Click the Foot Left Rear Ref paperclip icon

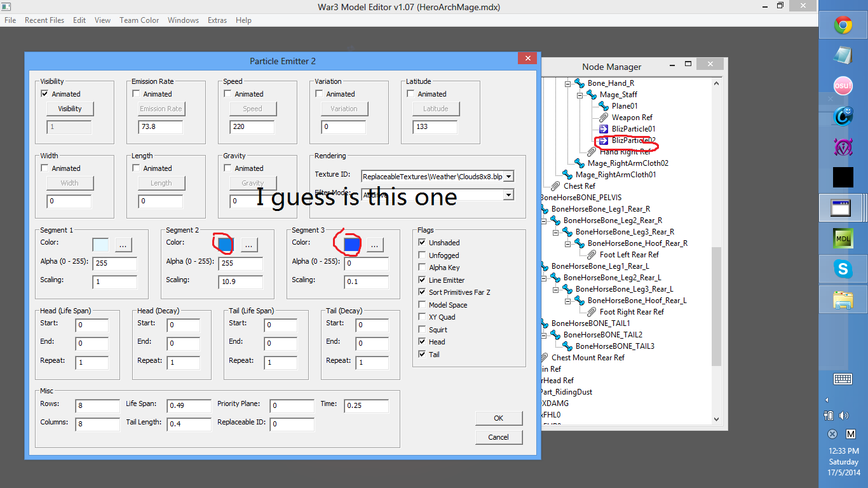tap(591, 255)
